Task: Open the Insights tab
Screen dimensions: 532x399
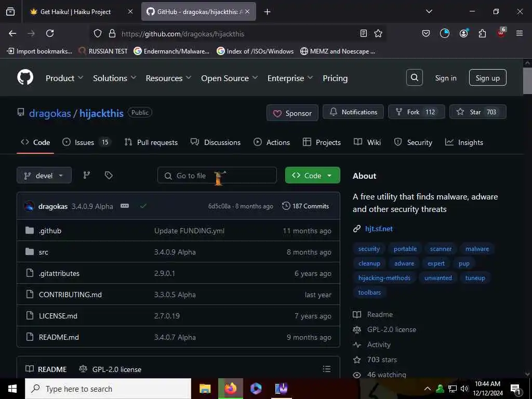Action: point(464,142)
